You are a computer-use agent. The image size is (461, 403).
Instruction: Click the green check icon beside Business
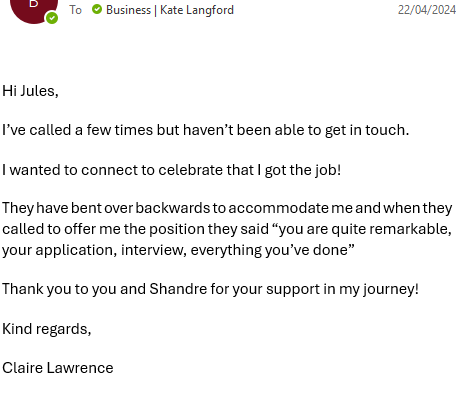click(97, 9)
